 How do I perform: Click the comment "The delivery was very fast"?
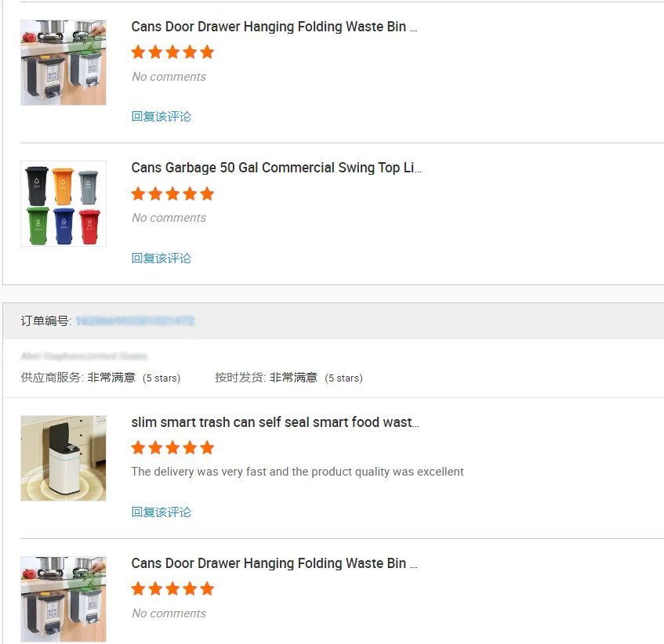coord(297,472)
